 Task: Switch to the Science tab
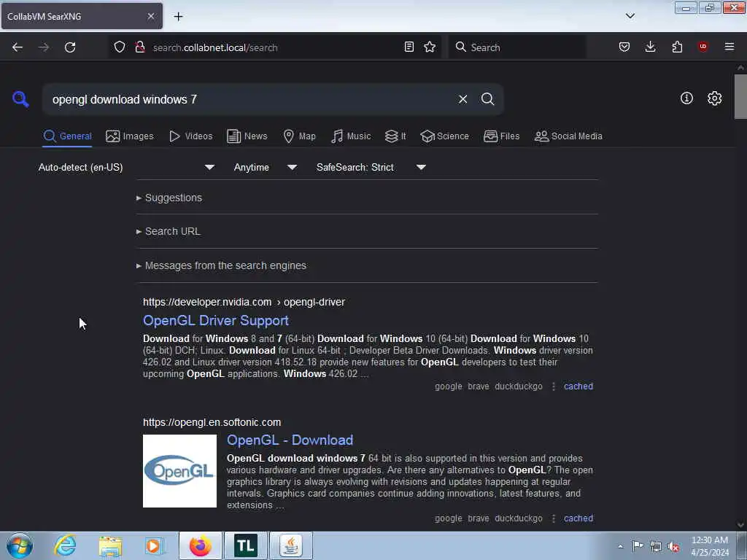click(444, 136)
